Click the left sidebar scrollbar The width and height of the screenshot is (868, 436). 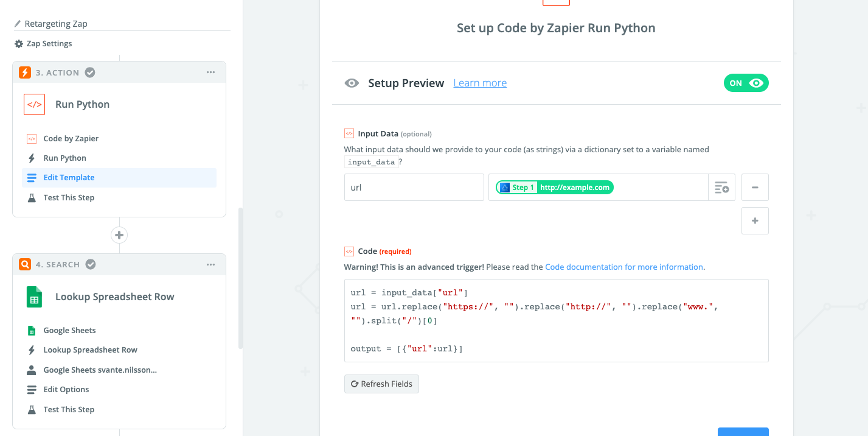[x=240, y=279]
